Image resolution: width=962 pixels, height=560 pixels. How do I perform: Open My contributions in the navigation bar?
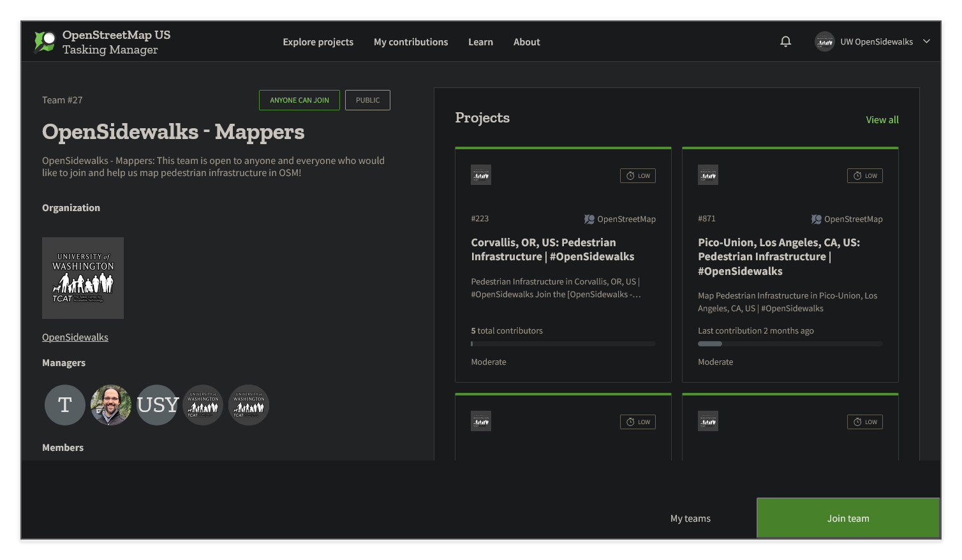(x=411, y=41)
